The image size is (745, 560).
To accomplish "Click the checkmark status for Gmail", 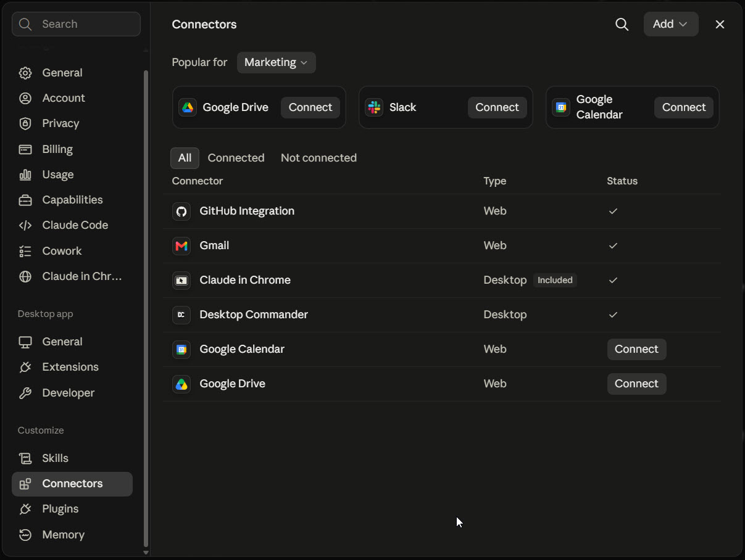I will (613, 245).
